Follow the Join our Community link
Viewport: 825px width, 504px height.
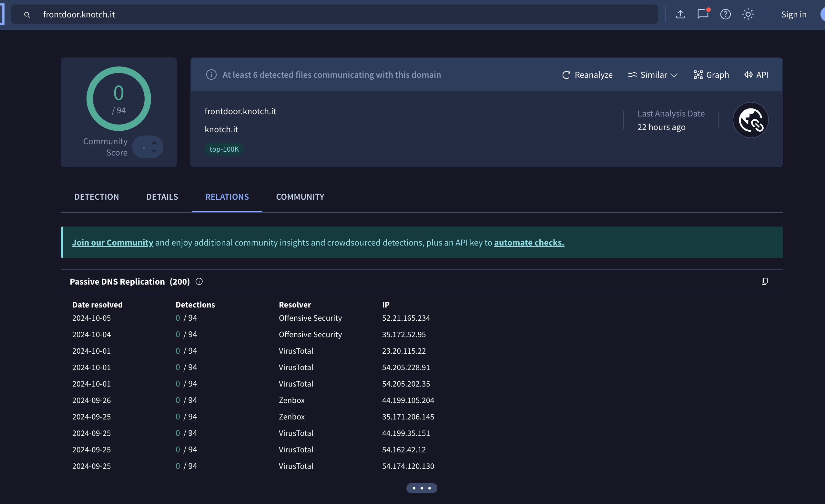coord(113,242)
